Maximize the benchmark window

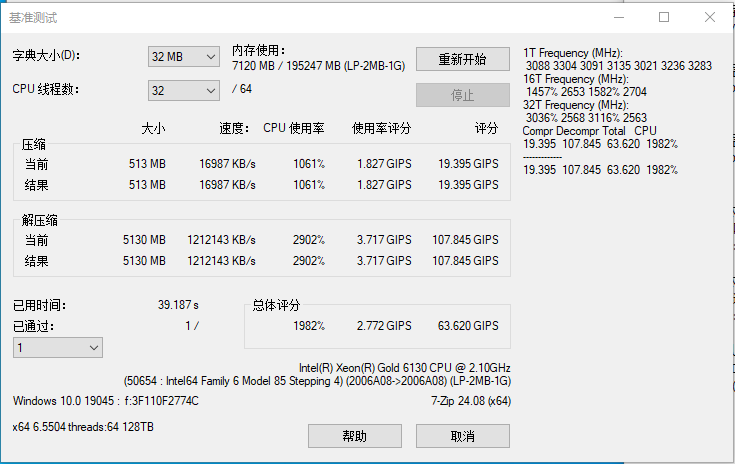tap(664, 17)
